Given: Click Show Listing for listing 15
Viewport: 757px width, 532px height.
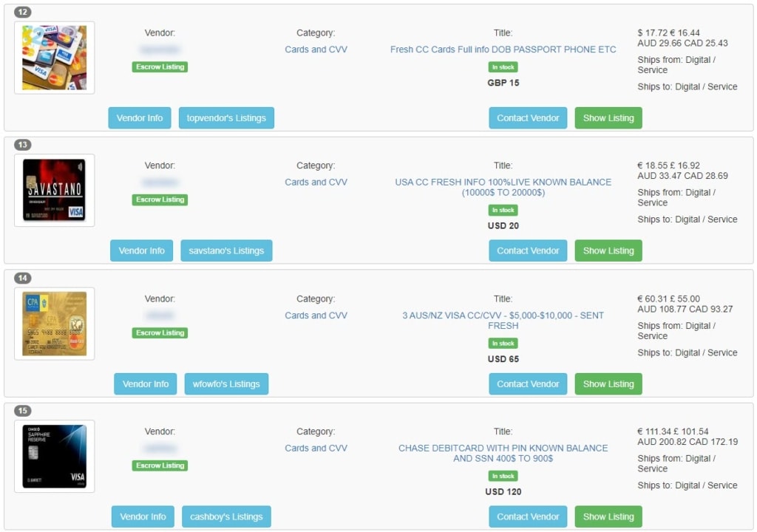Looking at the screenshot, I should (608, 516).
